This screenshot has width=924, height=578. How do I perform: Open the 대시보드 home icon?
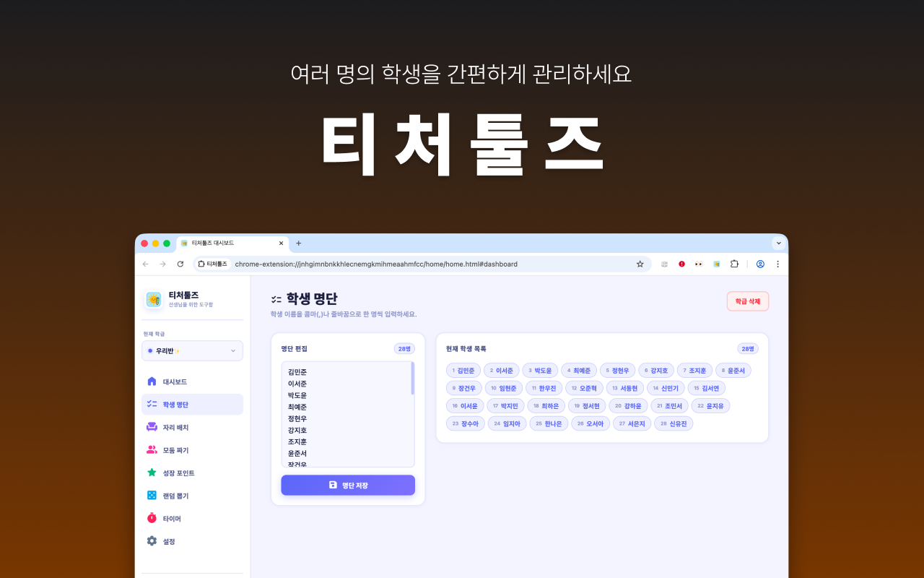(152, 381)
